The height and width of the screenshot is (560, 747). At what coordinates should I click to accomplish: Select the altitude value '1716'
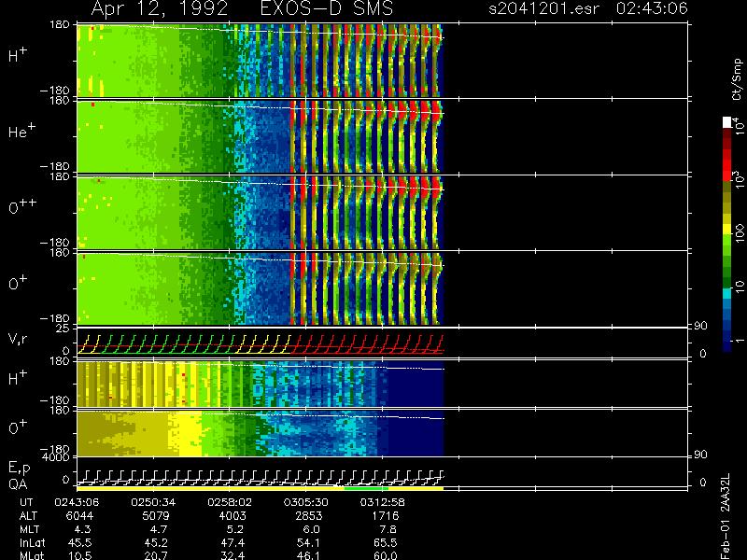386,516
